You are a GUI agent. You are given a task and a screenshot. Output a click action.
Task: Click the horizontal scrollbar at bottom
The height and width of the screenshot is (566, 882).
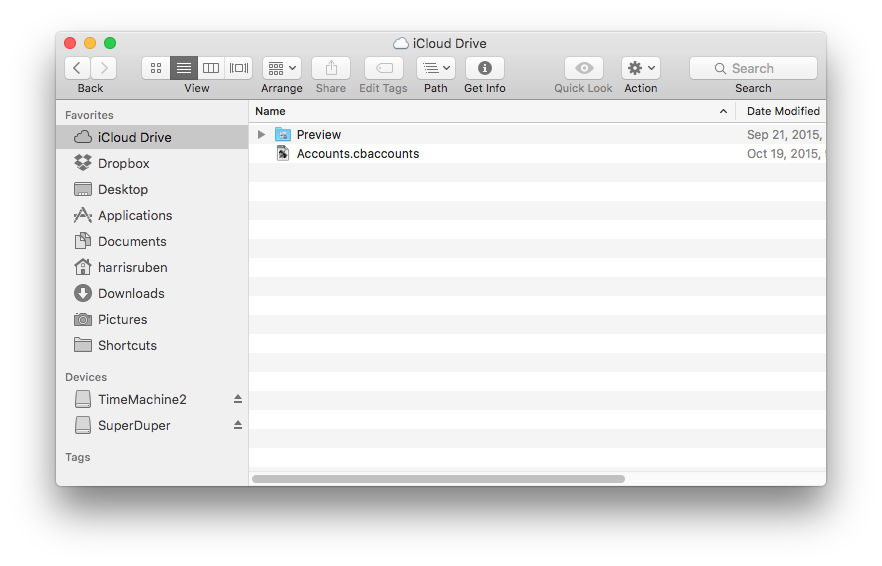[438, 479]
